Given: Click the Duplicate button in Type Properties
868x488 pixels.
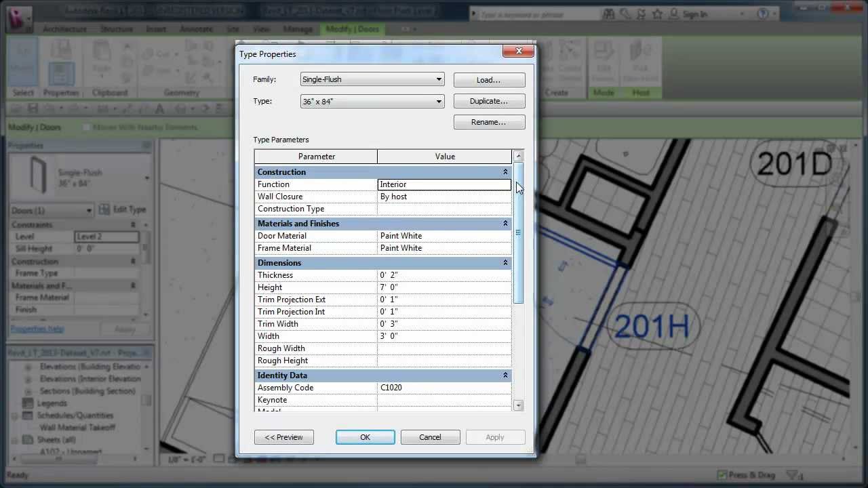Looking at the screenshot, I should click(x=489, y=100).
